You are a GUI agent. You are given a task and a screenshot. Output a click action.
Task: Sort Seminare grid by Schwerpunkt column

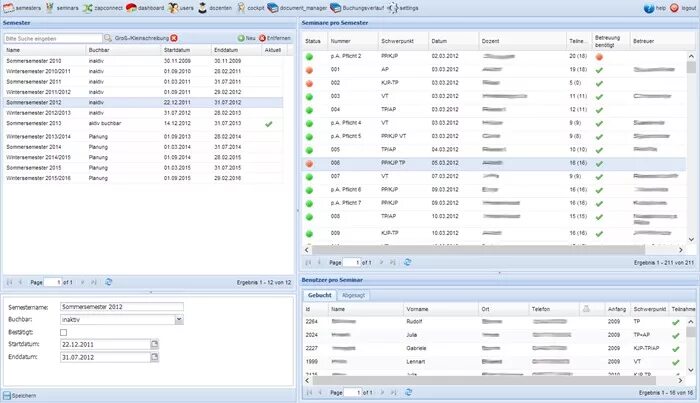403,41
